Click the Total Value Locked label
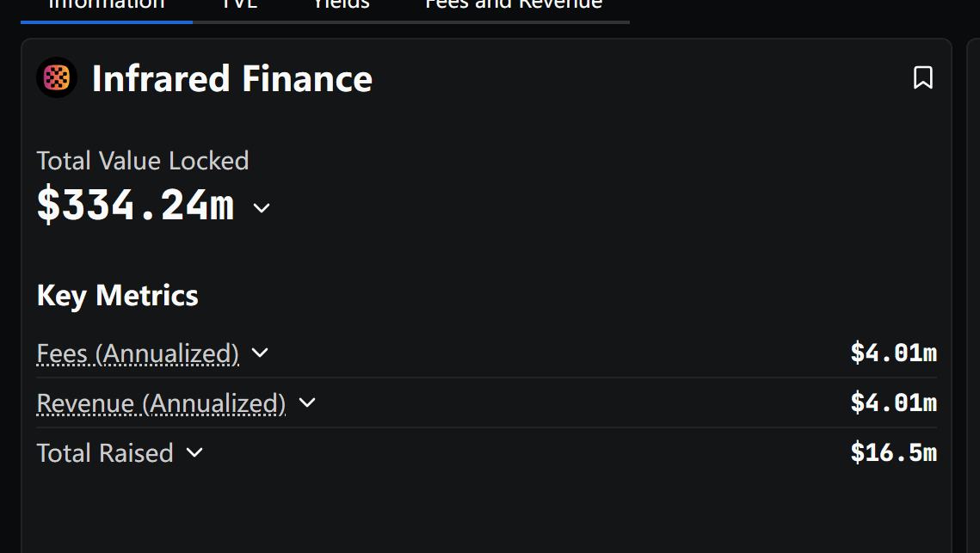The width and height of the screenshot is (980, 553). 143,161
